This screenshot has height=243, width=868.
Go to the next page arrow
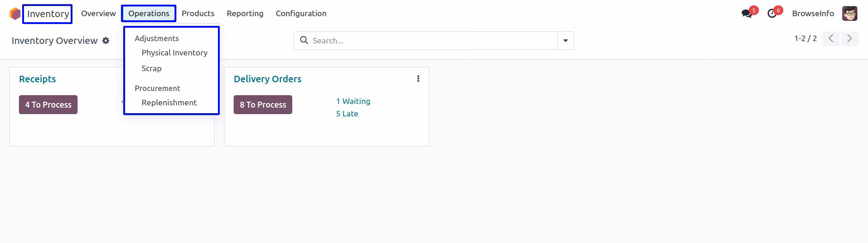coord(850,38)
